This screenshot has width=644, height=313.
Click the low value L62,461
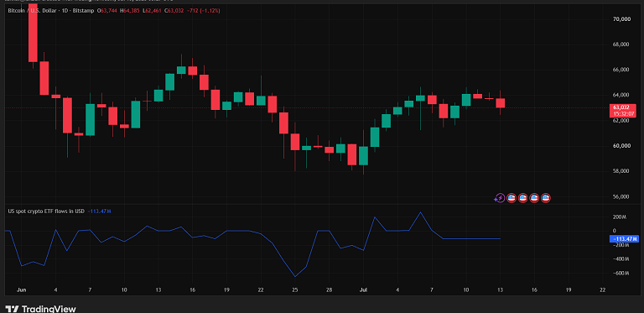point(153,11)
